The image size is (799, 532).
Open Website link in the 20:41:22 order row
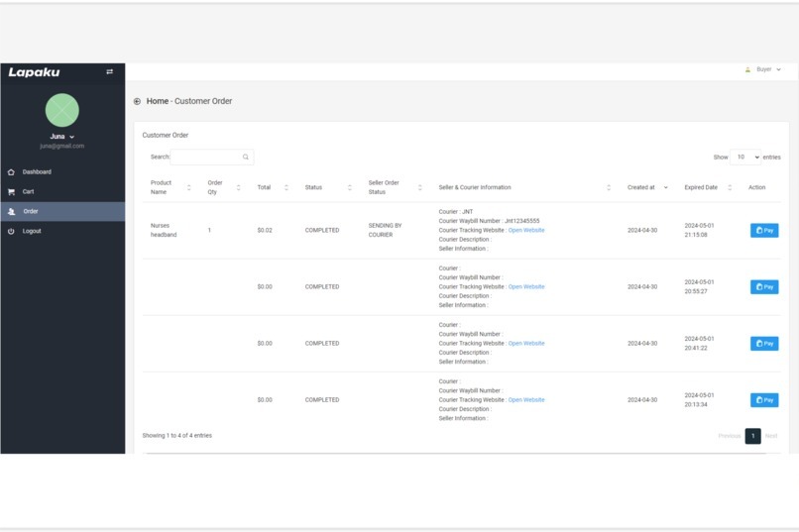click(526, 343)
